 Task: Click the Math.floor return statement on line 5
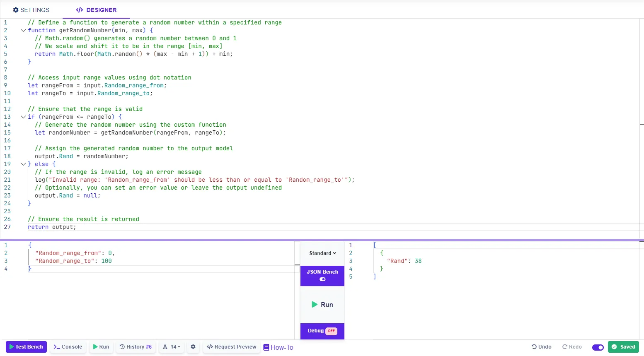(133, 54)
